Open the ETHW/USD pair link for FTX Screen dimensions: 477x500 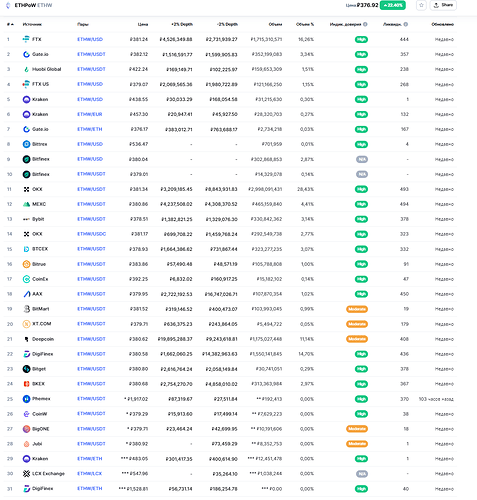(90, 39)
